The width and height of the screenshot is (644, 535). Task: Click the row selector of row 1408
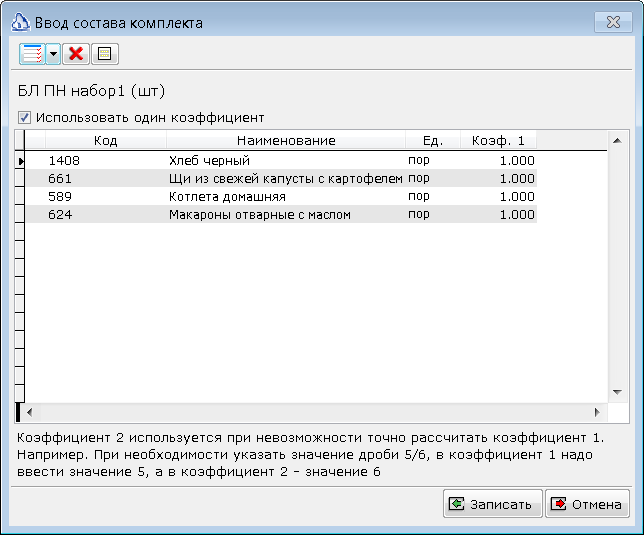pyautogui.click(x=20, y=161)
